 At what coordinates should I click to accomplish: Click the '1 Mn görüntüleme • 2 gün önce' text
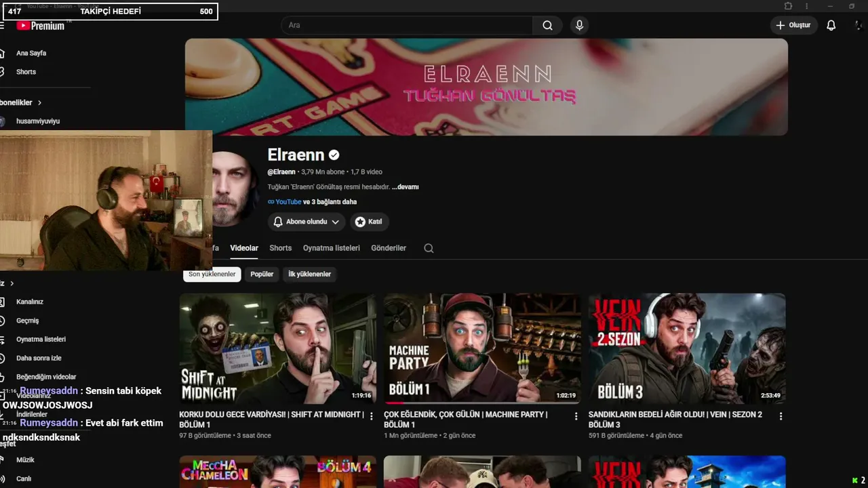point(429,436)
